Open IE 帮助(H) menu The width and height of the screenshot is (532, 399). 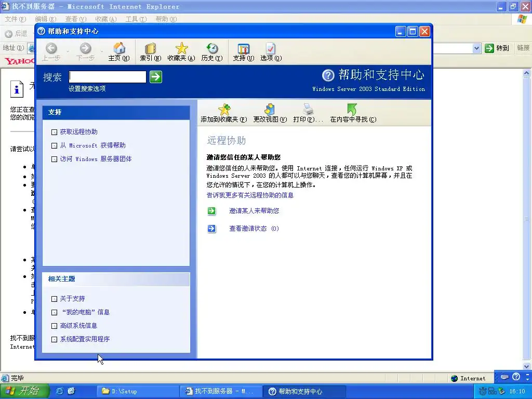tap(166, 19)
